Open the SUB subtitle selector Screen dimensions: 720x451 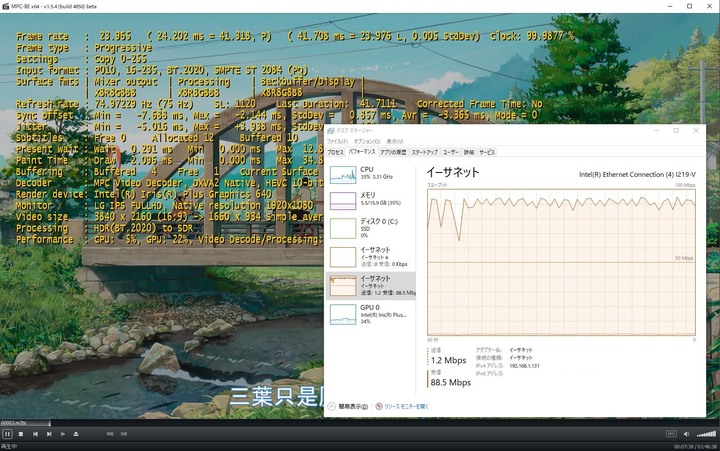(124, 434)
